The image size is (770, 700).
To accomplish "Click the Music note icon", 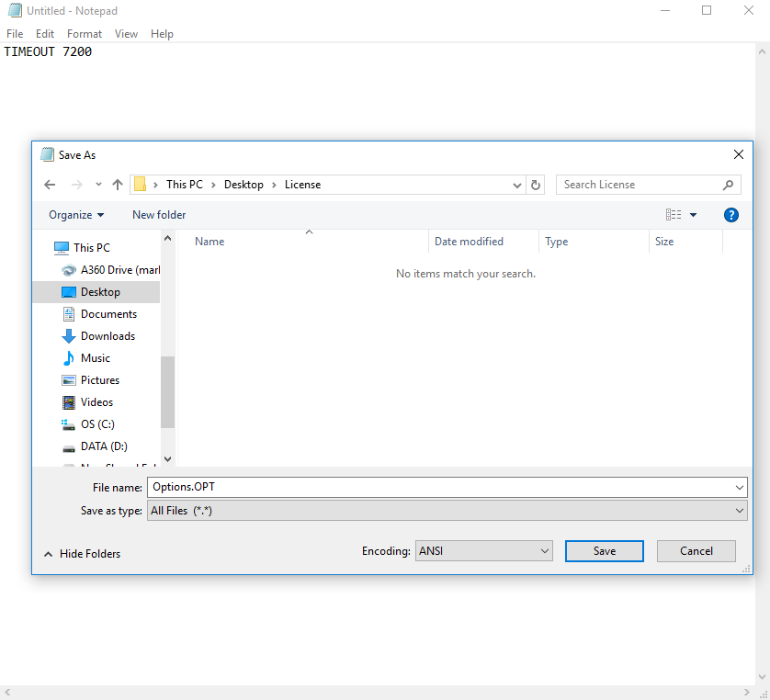I will tap(69, 358).
